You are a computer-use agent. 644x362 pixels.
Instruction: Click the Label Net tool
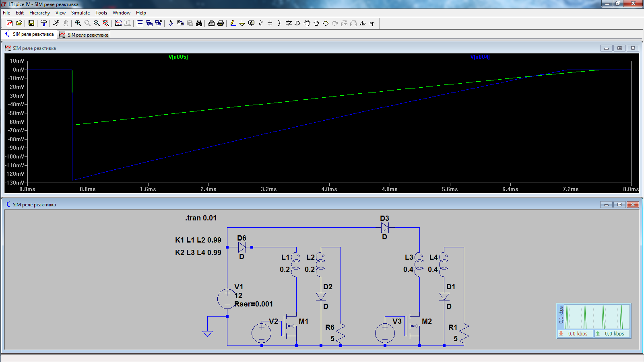[x=251, y=23]
